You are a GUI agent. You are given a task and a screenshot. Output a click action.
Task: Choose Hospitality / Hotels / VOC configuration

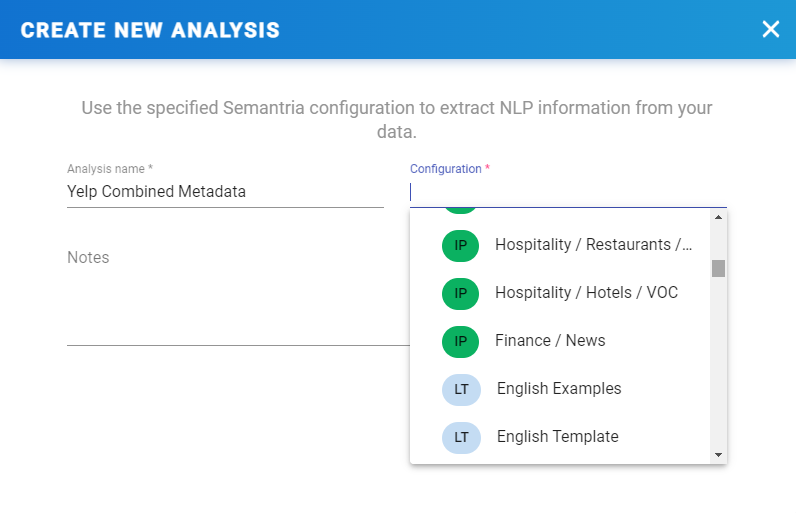click(x=586, y=293)
